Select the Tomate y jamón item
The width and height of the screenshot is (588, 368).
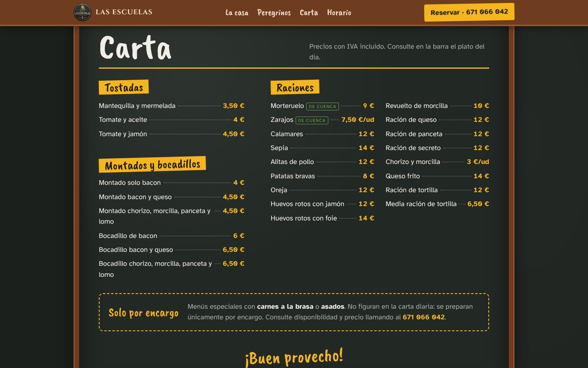point(171,134)
